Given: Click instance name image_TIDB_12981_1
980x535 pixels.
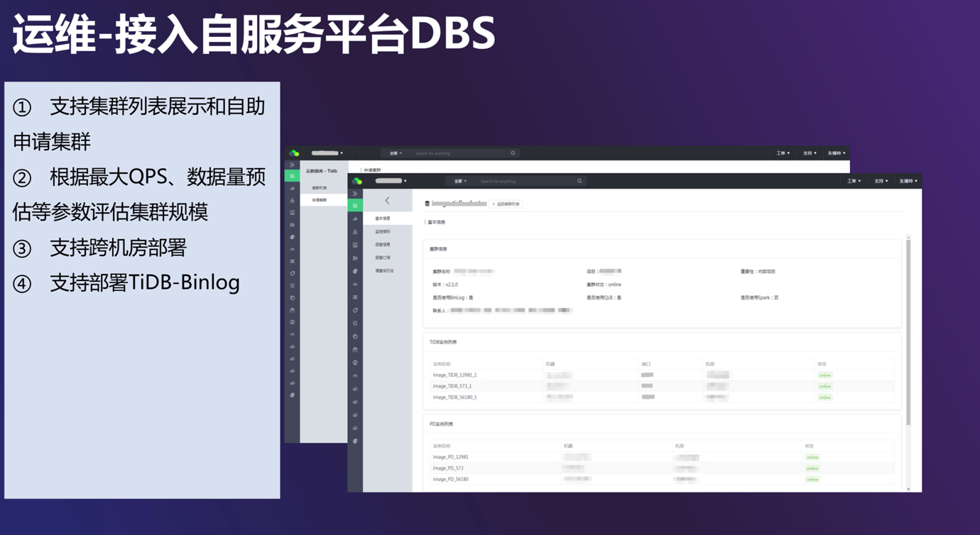Looking at the screenshot, I should (454, 375).
